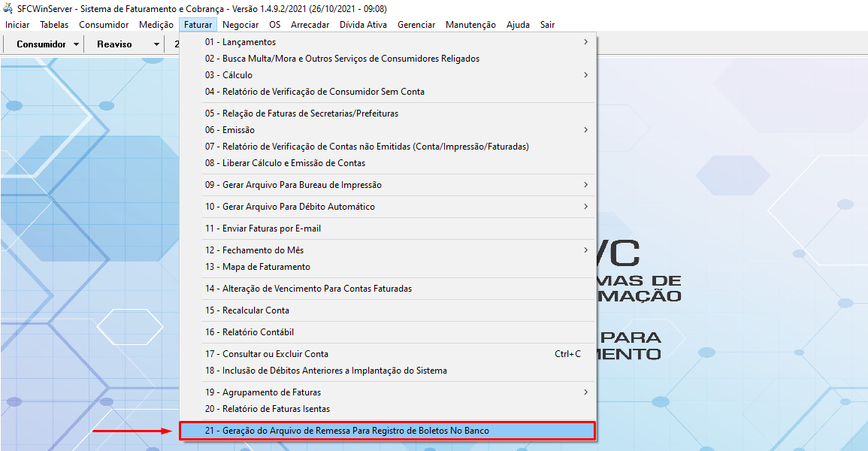Open the Consumidor toolbar dropdown arrow

[x=77, y=44]
